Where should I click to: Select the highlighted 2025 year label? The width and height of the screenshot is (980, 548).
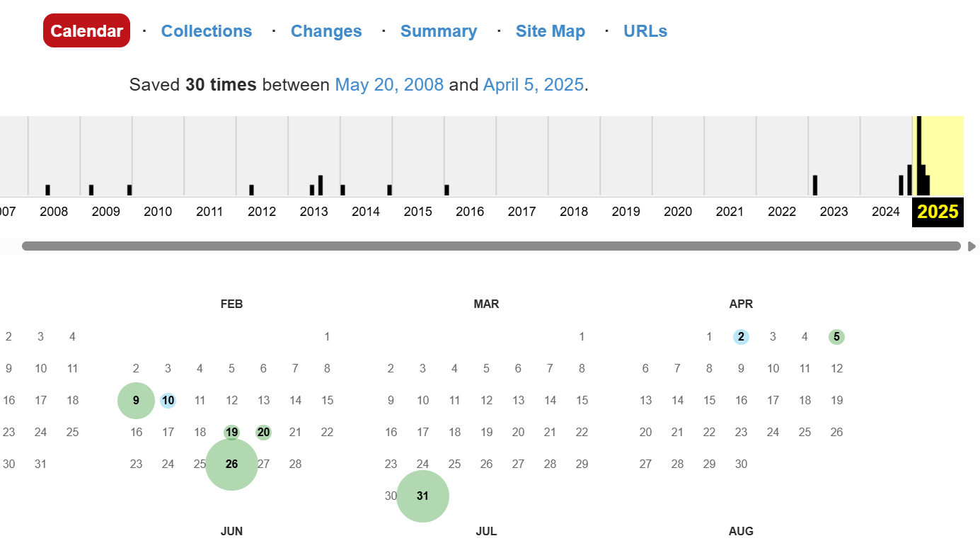(x=938, y=211)
